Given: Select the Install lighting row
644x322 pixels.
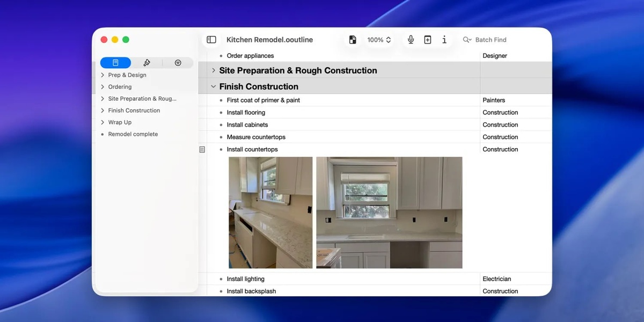Looking at the screenshot, I should (246, 279).
